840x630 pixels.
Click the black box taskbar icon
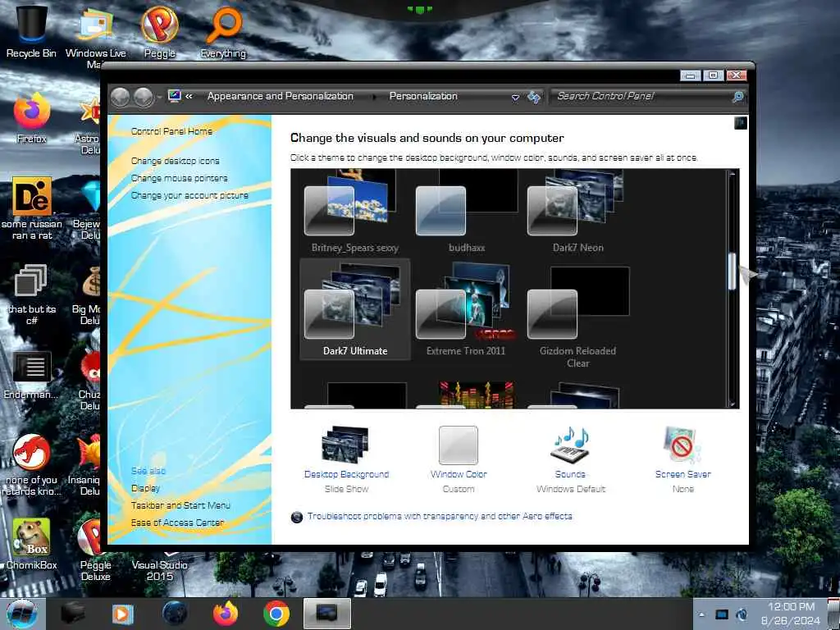tap(72, 614)
